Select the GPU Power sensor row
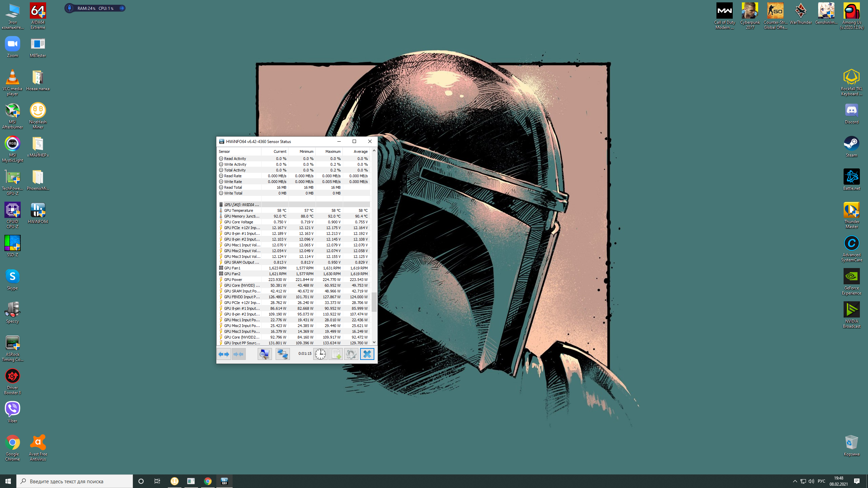The width and height of the screenshot is (868, 488). 233,280
